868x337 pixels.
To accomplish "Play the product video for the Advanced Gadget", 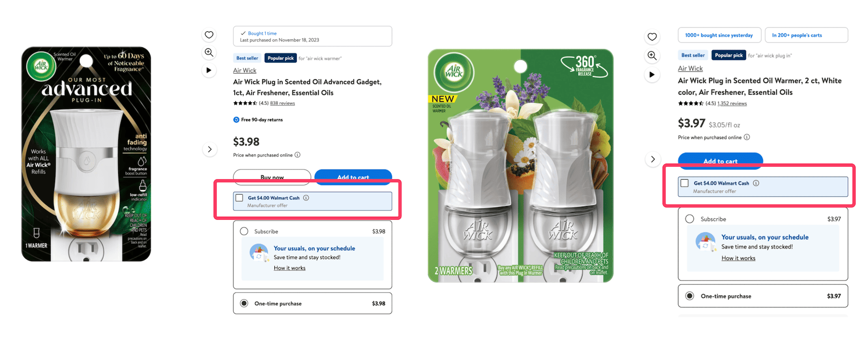I will pos(209,70).
